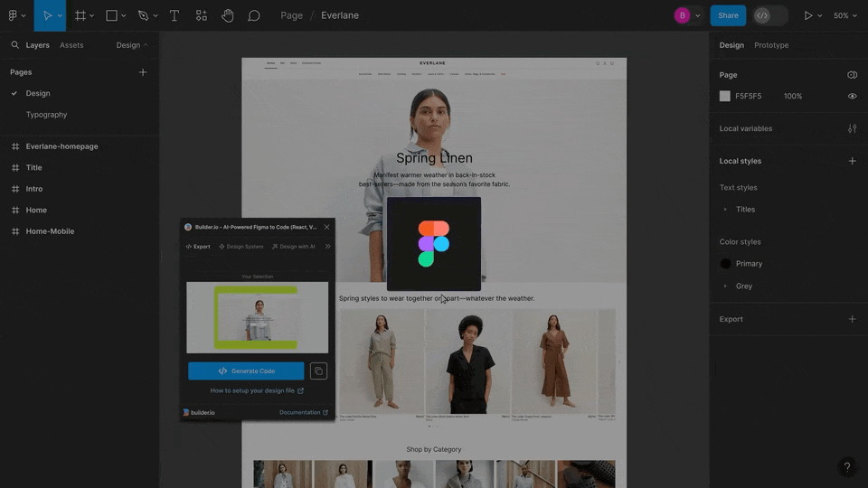Open the plugin Export tab
Image resolution: width=868 pixels, height=488 pixels.
pos(198,246)
